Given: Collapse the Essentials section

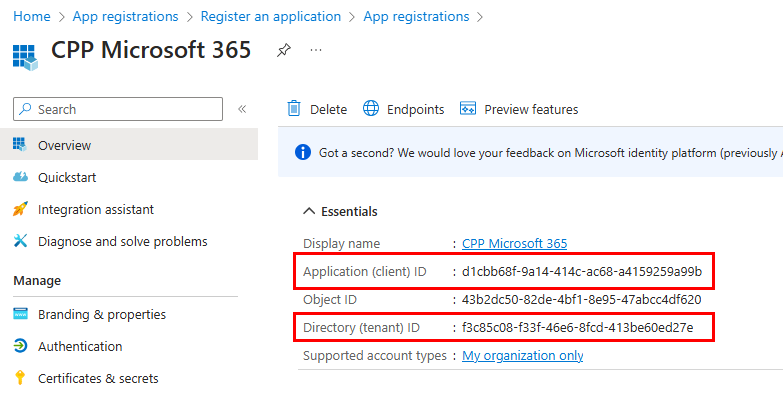Looking at the screenshot, I should click(309, 211).
